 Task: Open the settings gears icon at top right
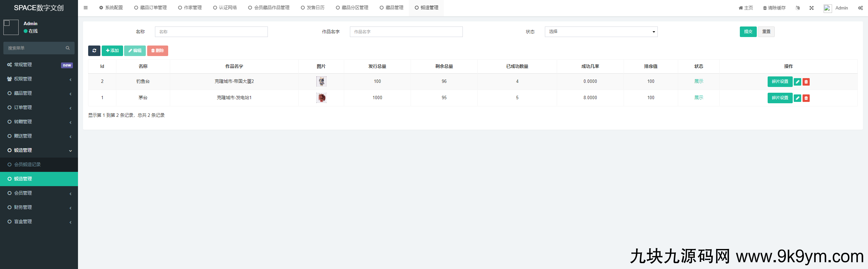pyautogui.click(x=860, y=8)
